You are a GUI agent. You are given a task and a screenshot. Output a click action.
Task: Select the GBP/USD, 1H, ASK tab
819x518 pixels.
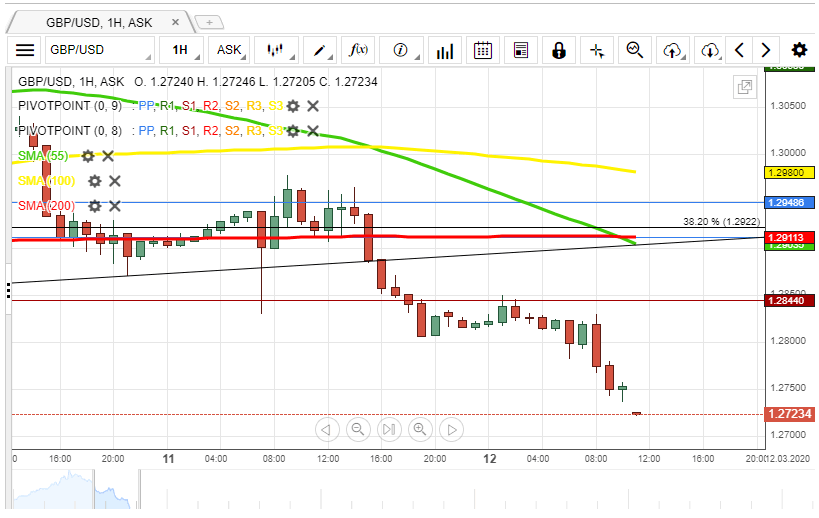coord(99,22)
